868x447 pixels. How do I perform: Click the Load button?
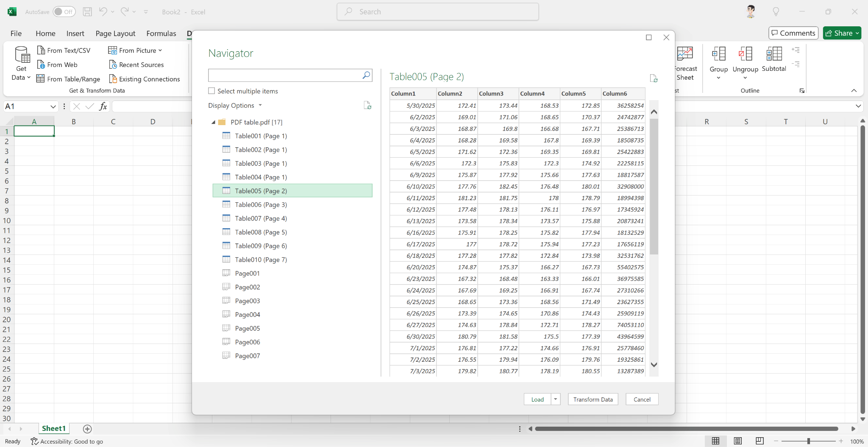pos(537,400)
